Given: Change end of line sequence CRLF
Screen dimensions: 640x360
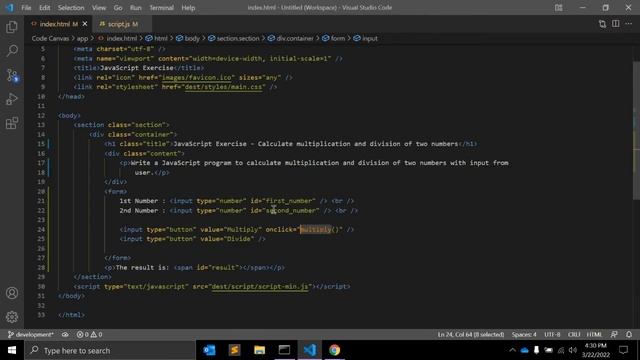Looking at the screenshot, I should (x=574, y=334).
